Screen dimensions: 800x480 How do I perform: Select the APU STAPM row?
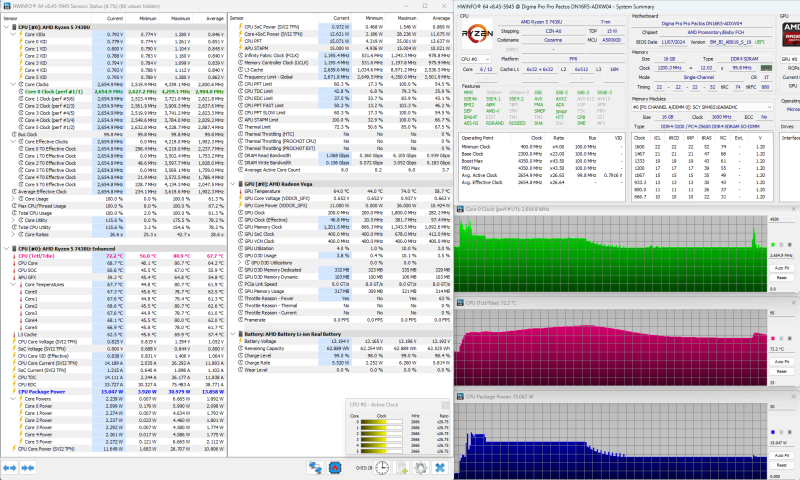[340, 48]
